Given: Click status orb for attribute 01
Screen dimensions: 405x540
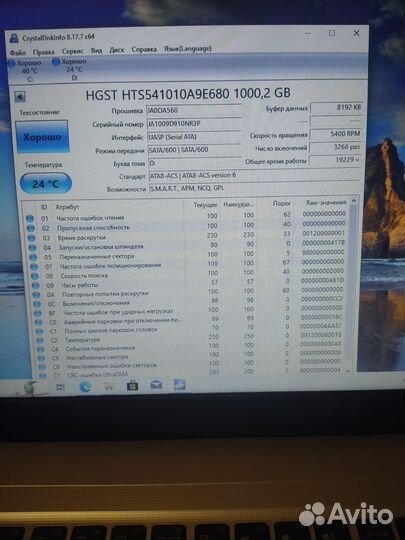Looking at the screenshot, I should click(30, 218).
